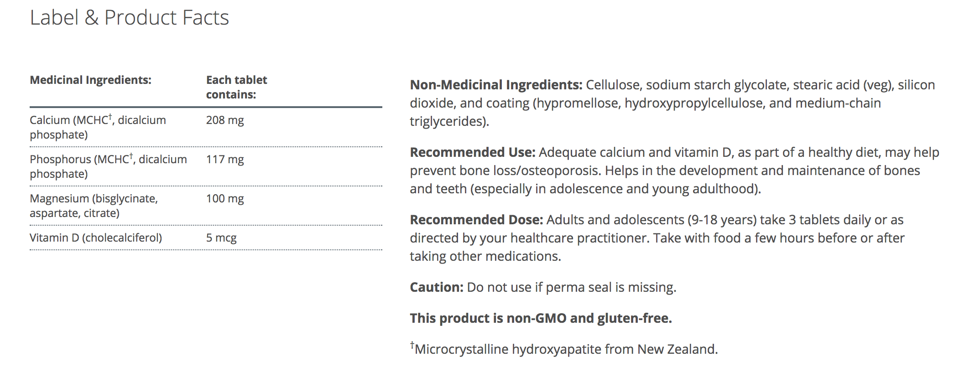Select the Magnesium ingredient row label
The height and width of the screenshot is (372, 980).
94,206
